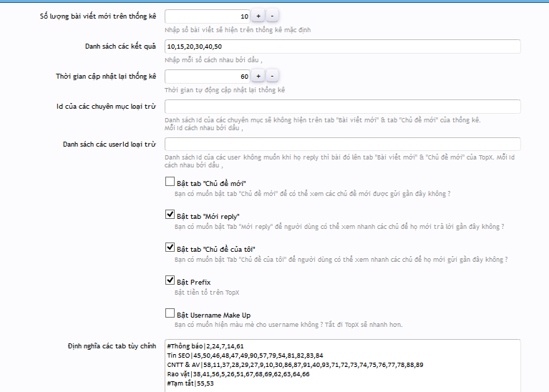Click label "Thời gian cập nhật lại thống kê"
Viewport: 549px width, 392px height.
click(x=106, y=77)
